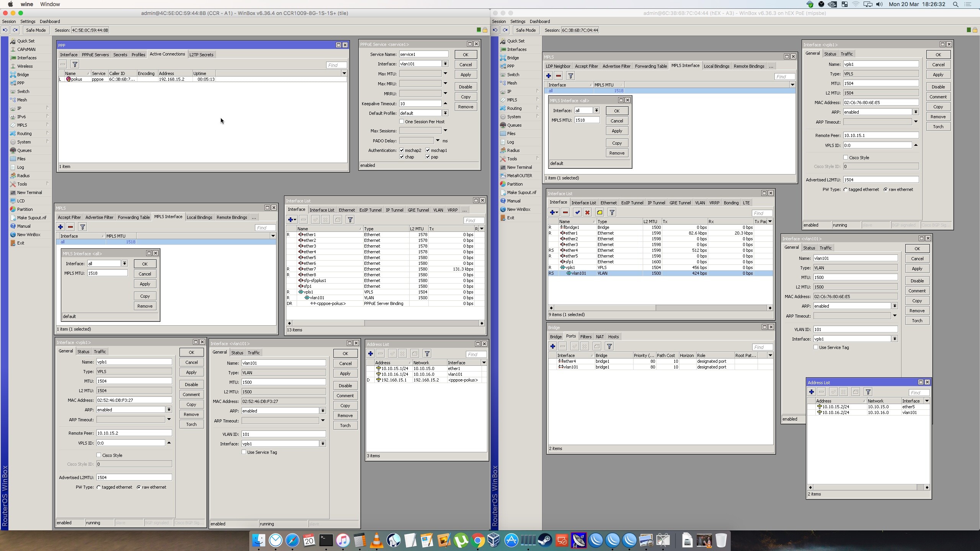The width and height of the screenshot is (980, 551).
Task: Switch to the PPPoE Servers tab
Action: pos(95,55)
